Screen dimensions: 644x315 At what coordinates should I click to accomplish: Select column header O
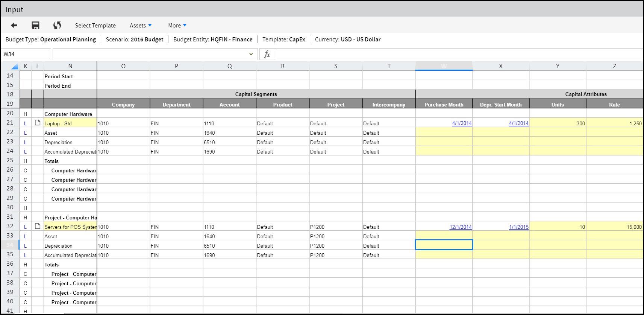click(x=123, y=66)
